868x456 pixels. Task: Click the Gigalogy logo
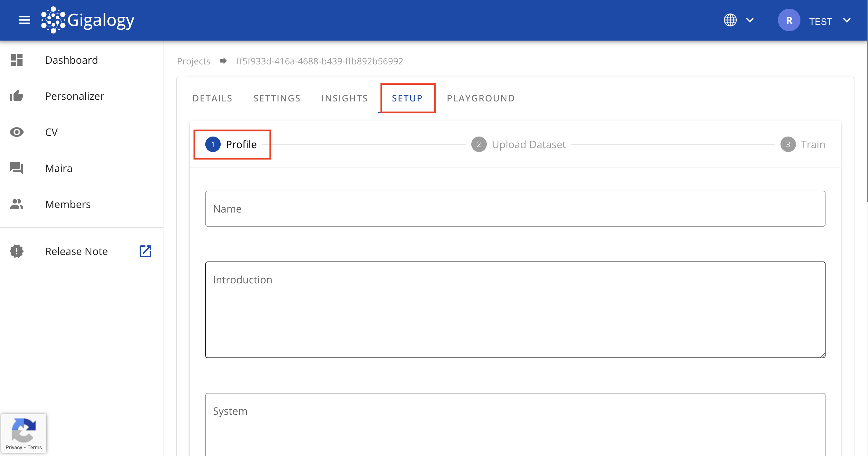[x=87, y=20]
